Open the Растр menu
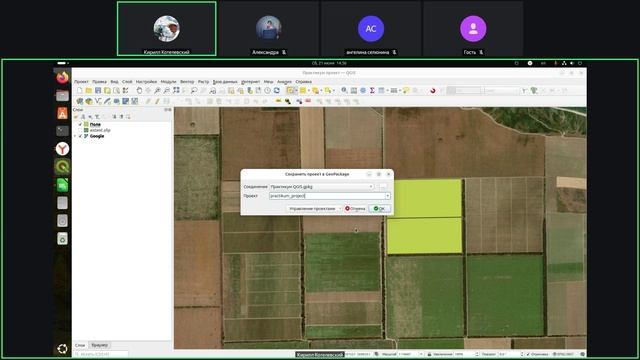640x360 pixels. click(x=203, y=82)
